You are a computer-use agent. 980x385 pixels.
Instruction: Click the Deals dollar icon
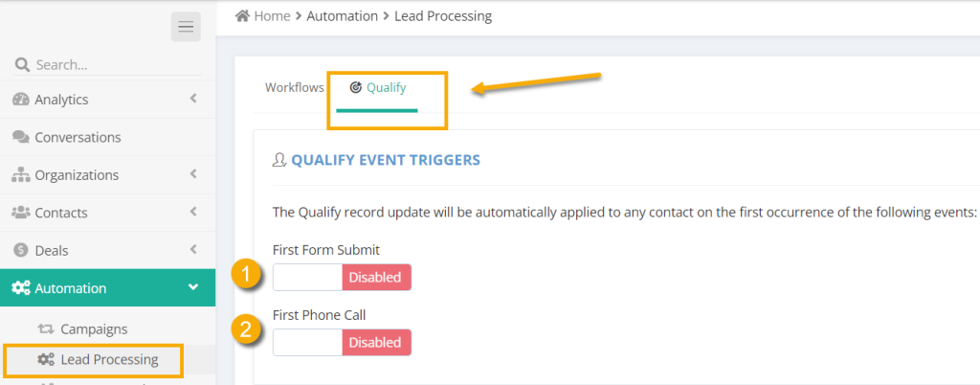(21, 250)
